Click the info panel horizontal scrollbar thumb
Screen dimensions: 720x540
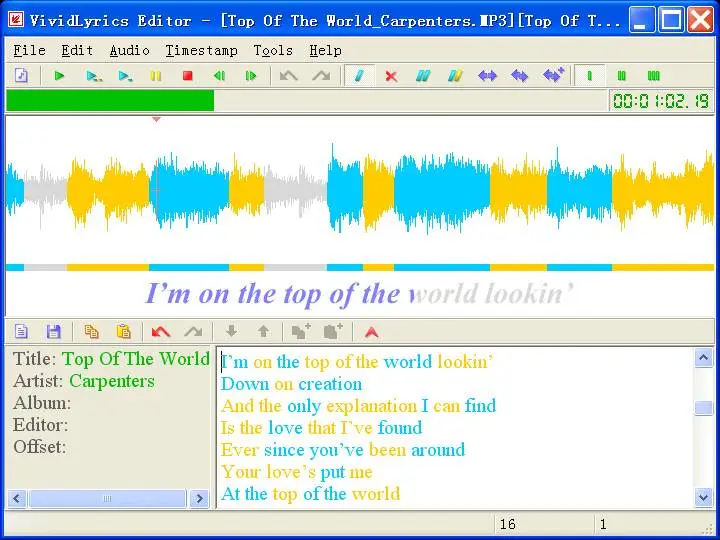pyautogui.click(x=107, y=498)
